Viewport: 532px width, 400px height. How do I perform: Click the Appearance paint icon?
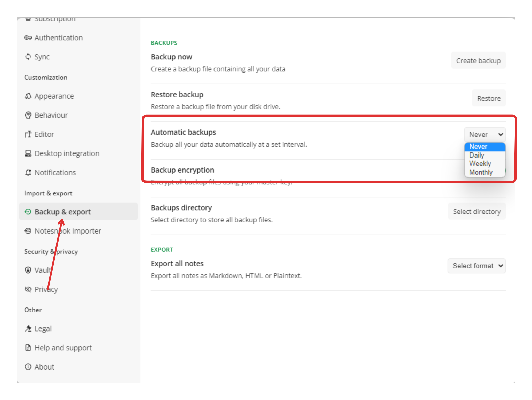pos(28,96)
